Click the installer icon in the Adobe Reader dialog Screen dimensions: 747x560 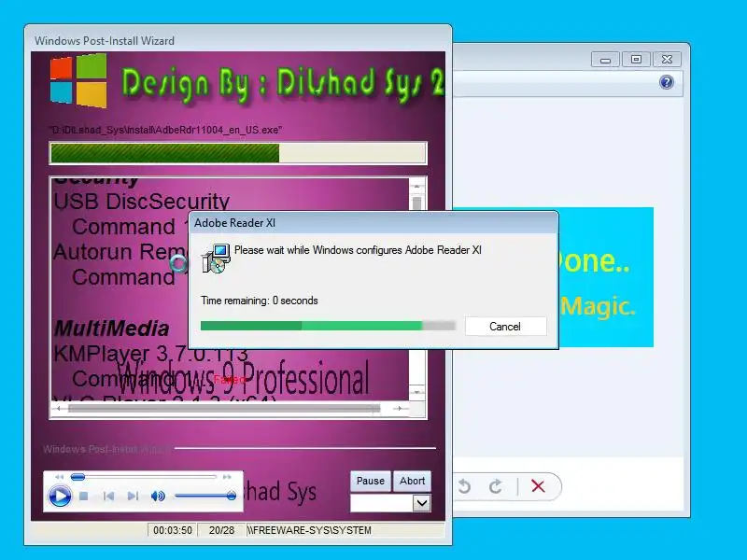pos(217,259)
